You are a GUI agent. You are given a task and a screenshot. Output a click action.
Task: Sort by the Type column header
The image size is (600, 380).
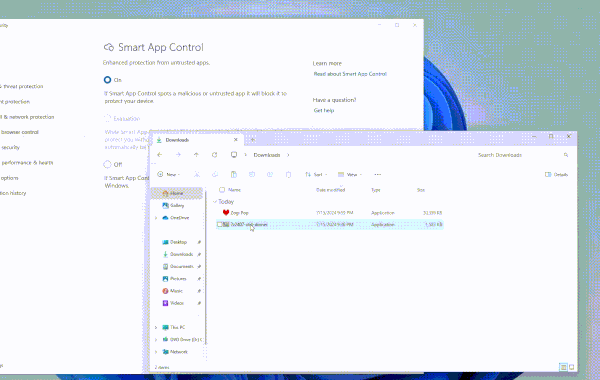376,190
